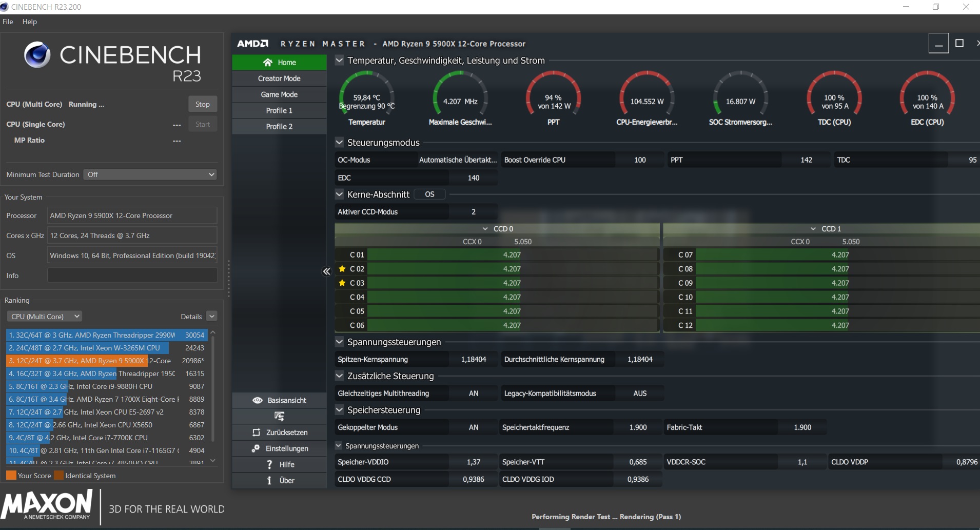The width and height of the screenshot is (980, 530).
Task: Click the C 07 frequency bar
Action: click(x=837, y=254)
